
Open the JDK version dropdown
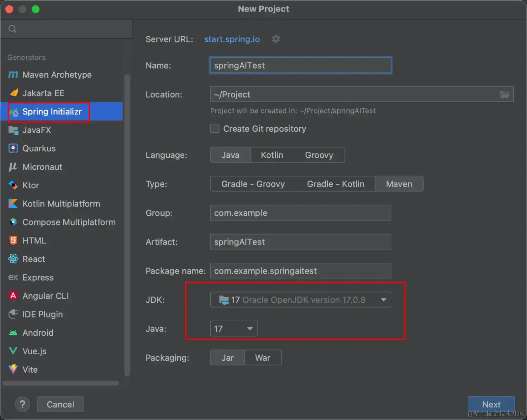point(300,300)
